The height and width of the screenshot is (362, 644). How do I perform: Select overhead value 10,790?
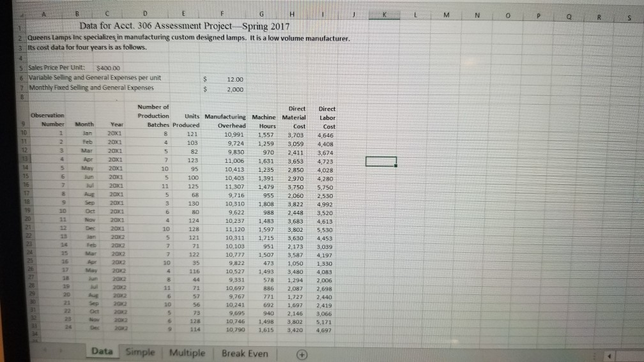[x=235, y=329]
